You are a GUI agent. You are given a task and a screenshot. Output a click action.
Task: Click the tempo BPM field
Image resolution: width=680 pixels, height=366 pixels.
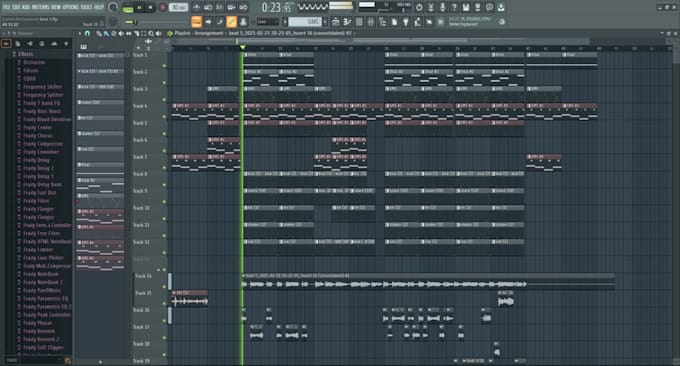point(178,8)
